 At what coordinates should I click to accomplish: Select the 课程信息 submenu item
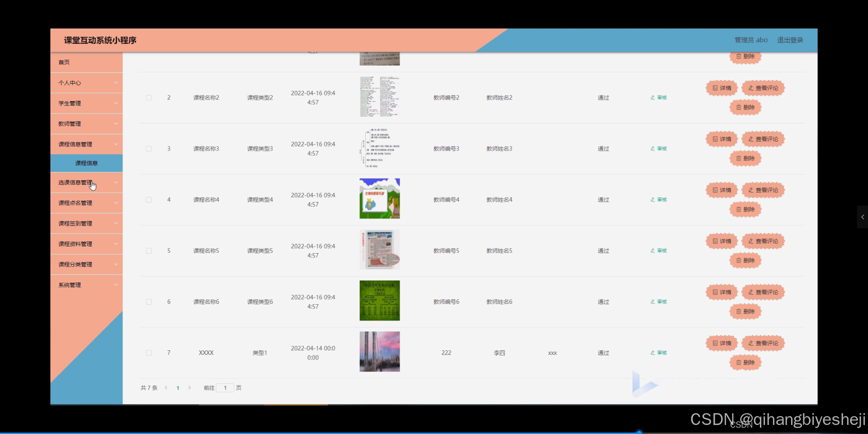click(86, 163)
